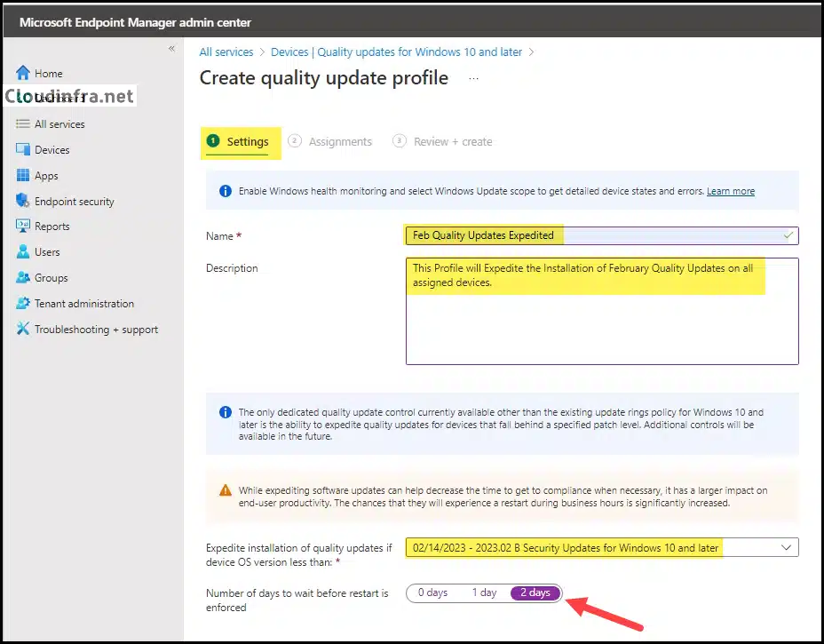Switch to the Assignments tab label

340,142
